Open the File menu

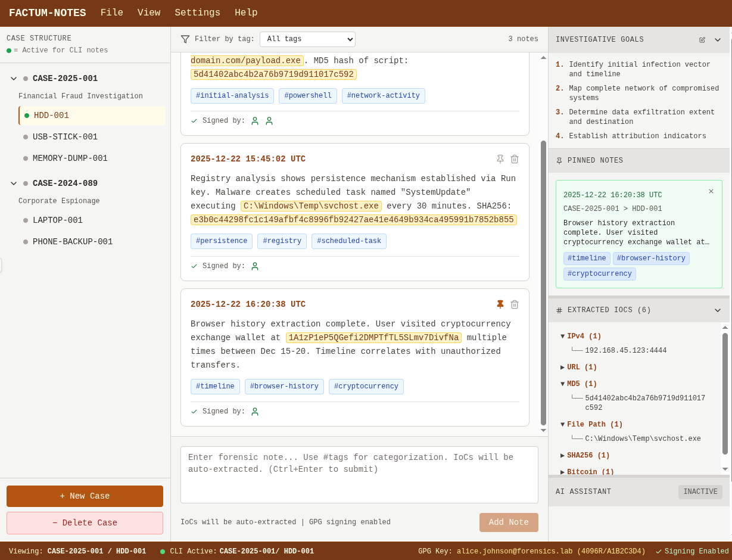pos(112,13)
